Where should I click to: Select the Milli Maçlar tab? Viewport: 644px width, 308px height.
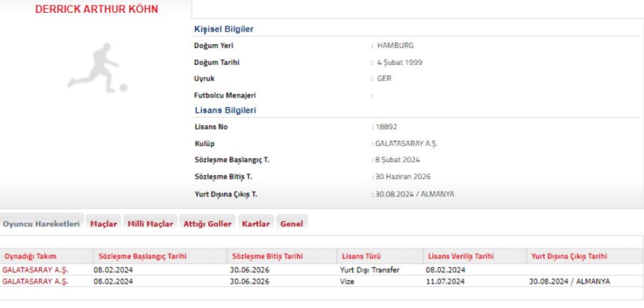(150, 224)
